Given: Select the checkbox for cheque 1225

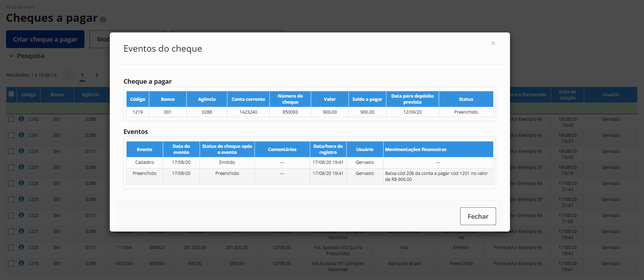Looking at the screenshot, I should point(11,199).
